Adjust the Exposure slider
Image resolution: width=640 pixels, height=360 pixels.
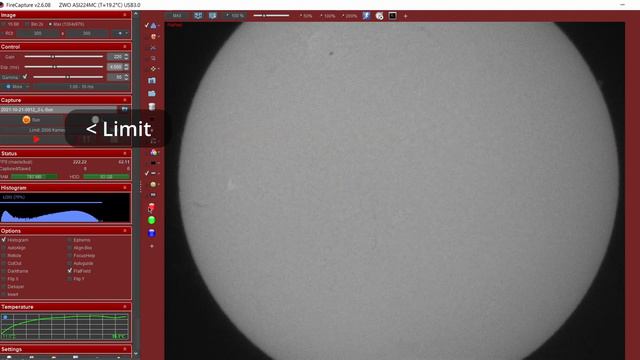(x=64, y=67)
